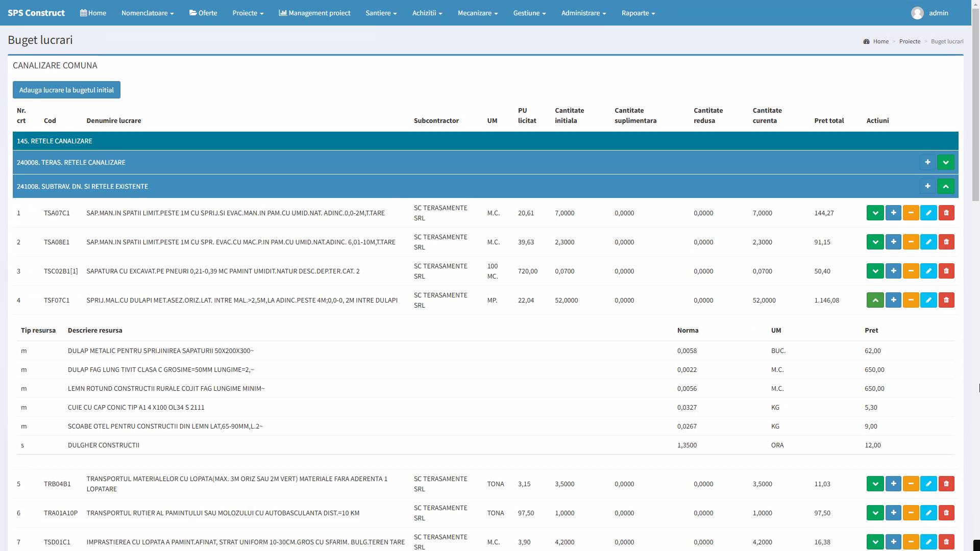Open Management proiect menu item
Image resolution: width=980 pixels, height=551 pixels.
click(x=314, y=13)
